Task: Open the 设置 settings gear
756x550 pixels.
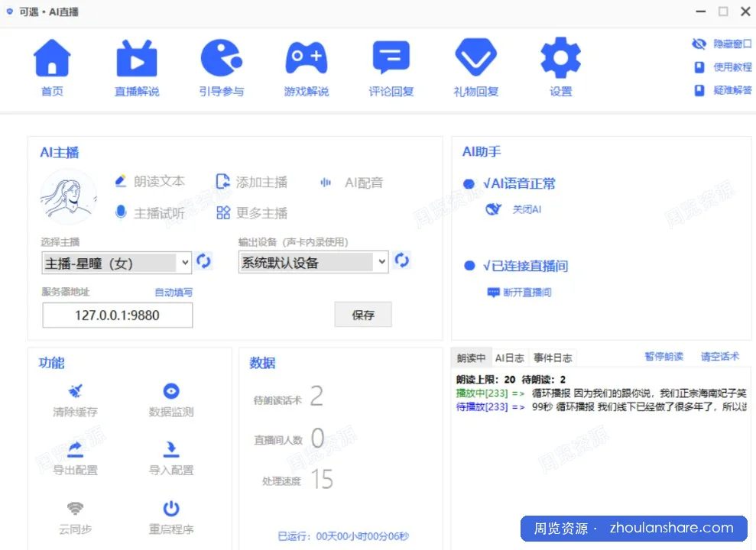Action: (560, 58)
